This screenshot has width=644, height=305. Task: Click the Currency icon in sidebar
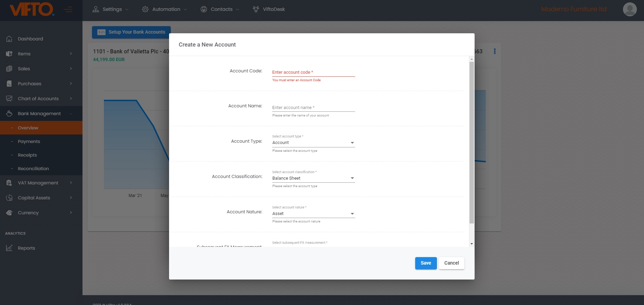pyautogui.click(x=9, y=213)
